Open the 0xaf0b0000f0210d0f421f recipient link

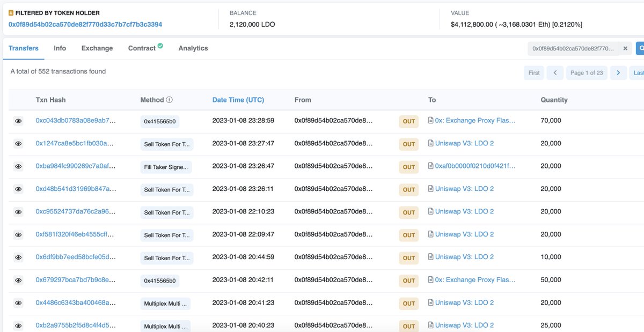pos(475,166)
